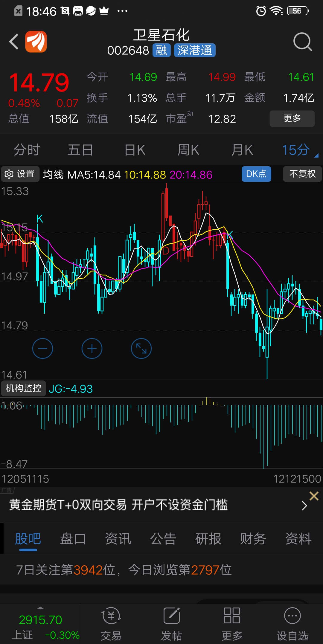This screenshot has height=644, width=323.
Task: Open the orange Tonghuashun app logo
Action: point(36,42)
